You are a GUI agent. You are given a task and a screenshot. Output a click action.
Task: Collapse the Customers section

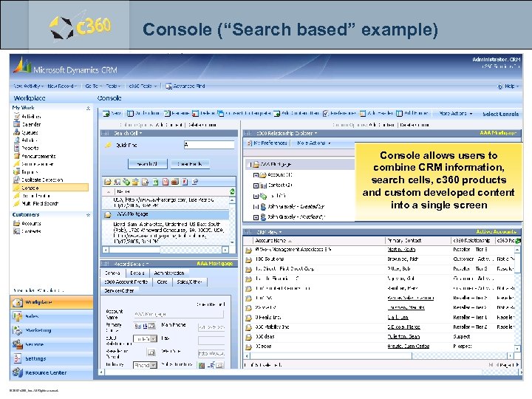click(x=88, y=215)
